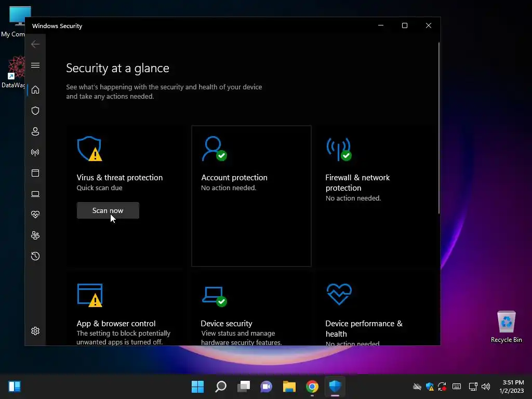Screen dimensions: 532x399
Task: Open Protection history clock sidebar icon
Action: pyautogui.click(x=35, y=256)
